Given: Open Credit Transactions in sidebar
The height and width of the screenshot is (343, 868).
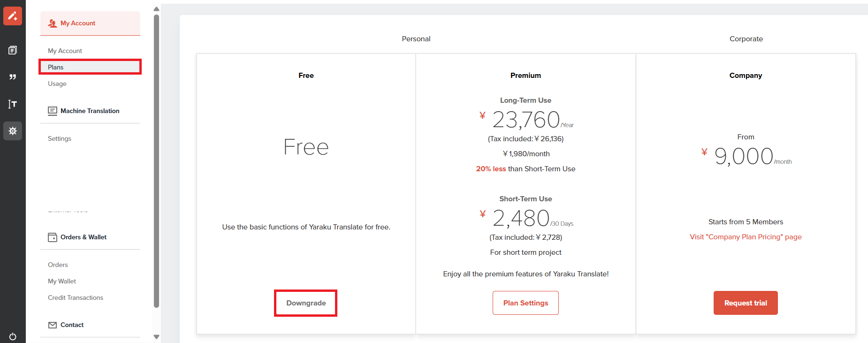Looking at the screenshot, I should (76, 297).
